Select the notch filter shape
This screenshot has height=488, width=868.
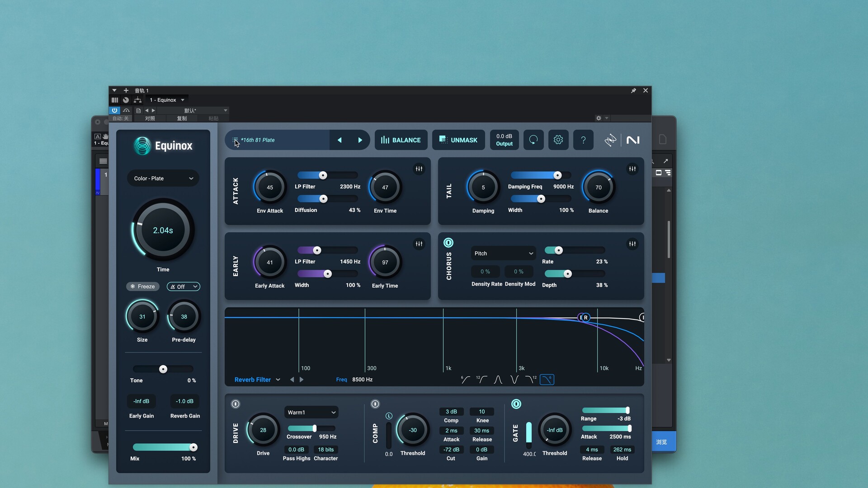(x=514, y=380)
